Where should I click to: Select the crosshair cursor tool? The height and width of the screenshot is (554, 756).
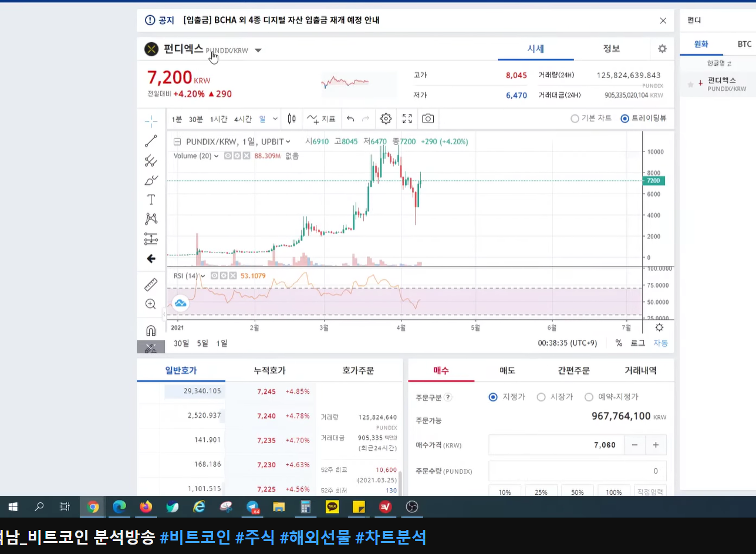point(151,121)
